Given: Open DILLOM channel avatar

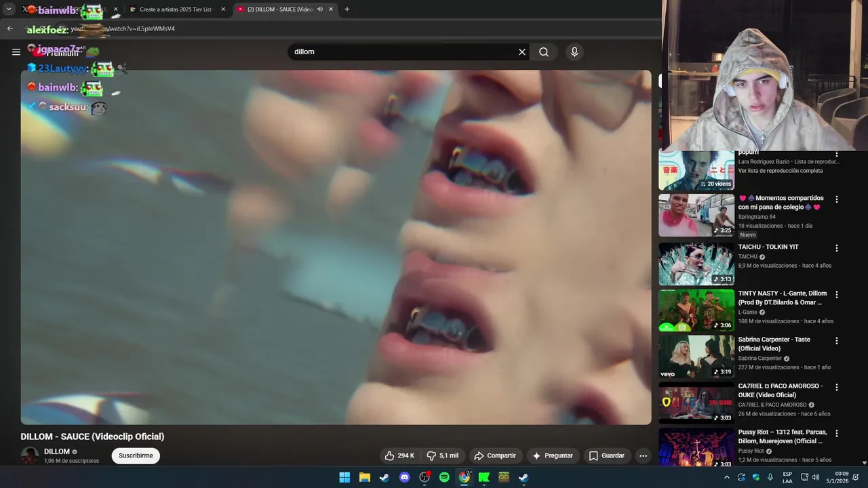Looking at the screenshot, I should point(30,455).
